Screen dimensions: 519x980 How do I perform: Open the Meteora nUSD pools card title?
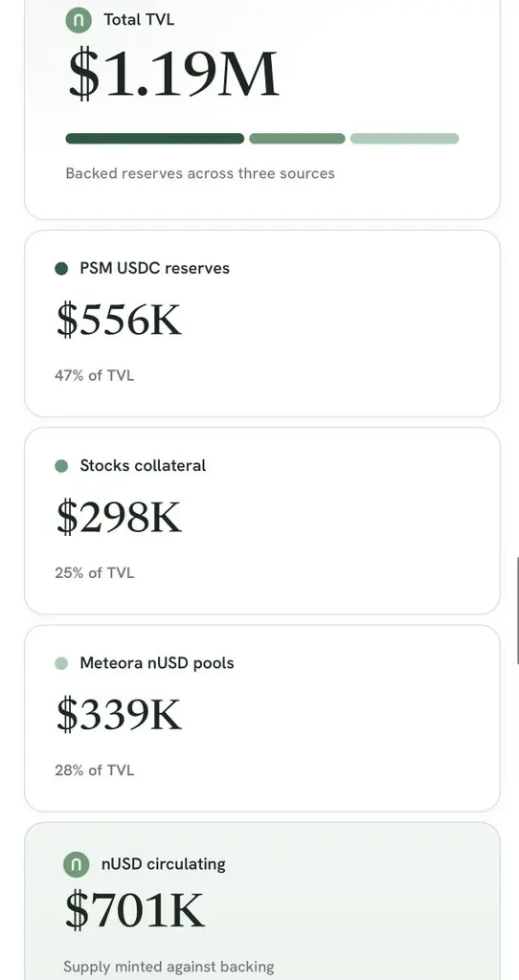pyautogui.click(x=157, y=663)
